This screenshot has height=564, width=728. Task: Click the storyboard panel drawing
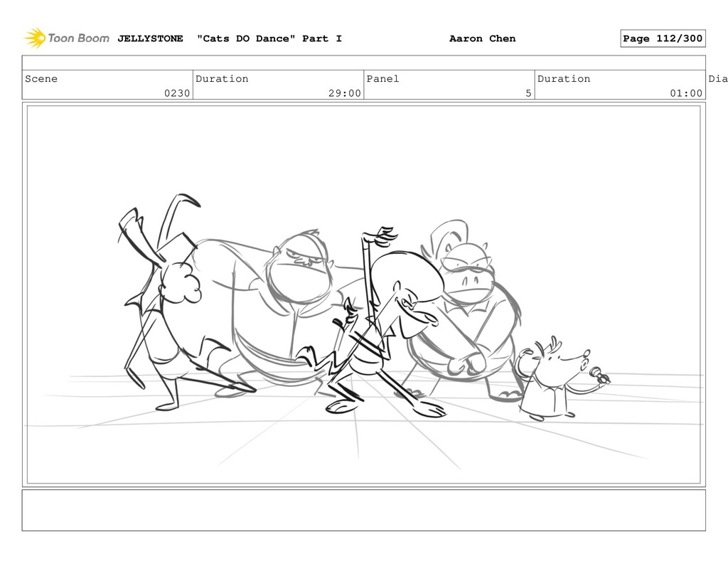click(x=363, y=294)
